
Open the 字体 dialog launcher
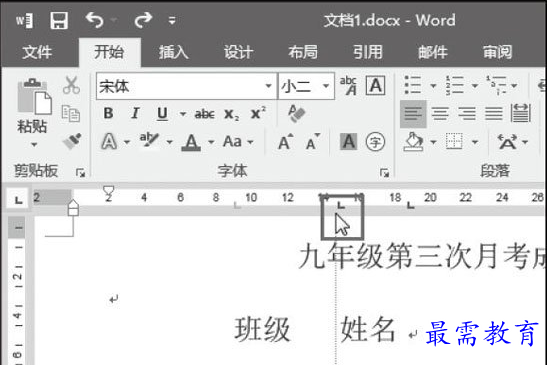click(384, 173)
